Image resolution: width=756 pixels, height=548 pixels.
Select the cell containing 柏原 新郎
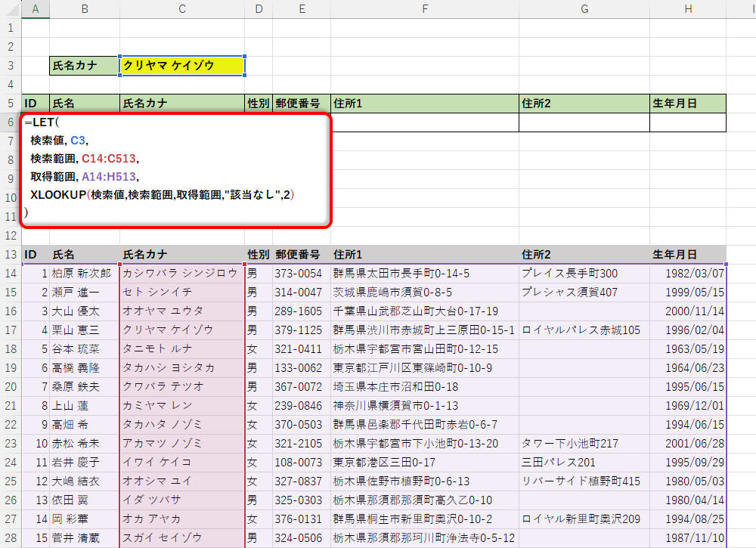[84, 274]
